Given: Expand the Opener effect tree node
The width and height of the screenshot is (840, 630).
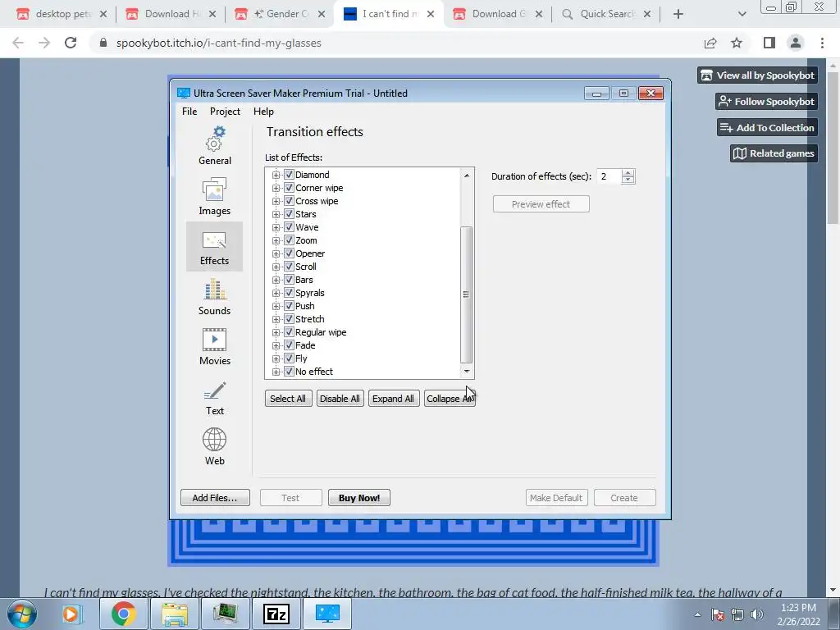Looking at the screenshot, I should pyautogui.click(x=276, y=254).
